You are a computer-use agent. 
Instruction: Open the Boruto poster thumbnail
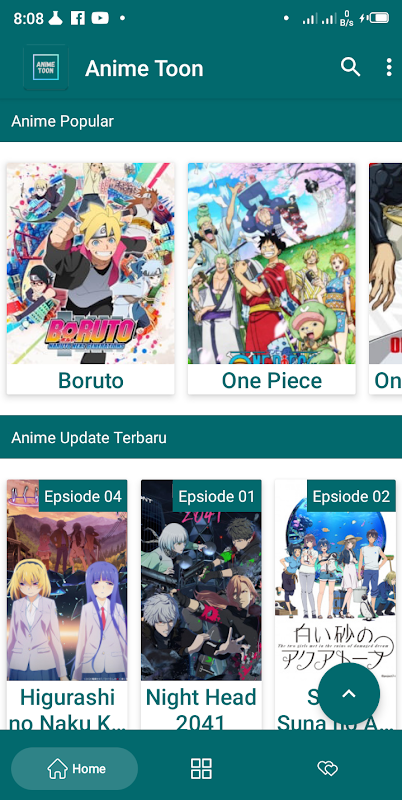pyautogui.click(x=91, y=263)
